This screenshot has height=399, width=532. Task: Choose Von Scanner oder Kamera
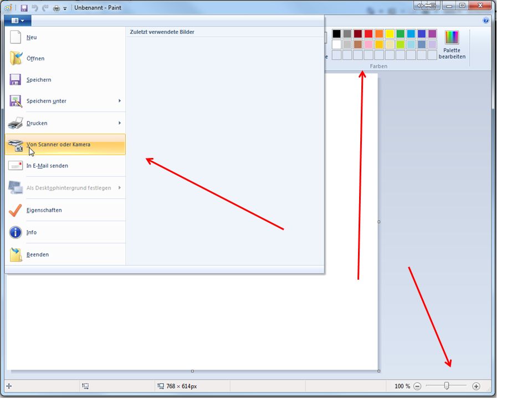(65, 145)
